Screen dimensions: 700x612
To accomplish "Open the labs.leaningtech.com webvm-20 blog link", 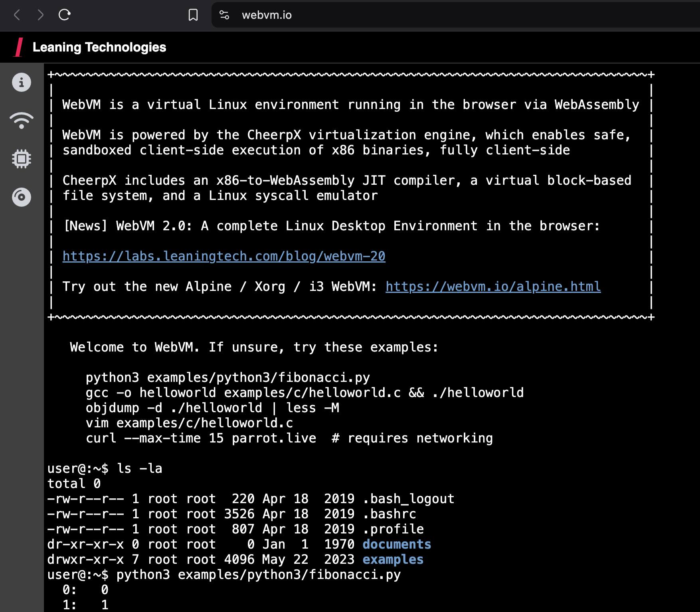I will 224,256.
